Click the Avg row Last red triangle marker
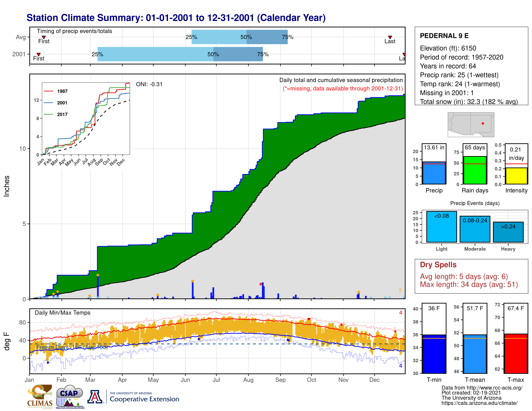 click(390, 37)
